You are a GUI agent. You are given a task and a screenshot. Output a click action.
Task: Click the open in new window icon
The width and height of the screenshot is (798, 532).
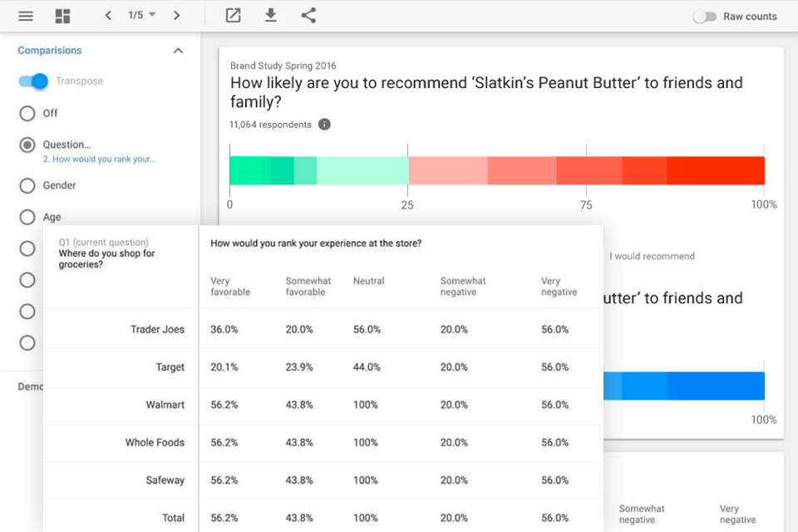click(234, 16)
